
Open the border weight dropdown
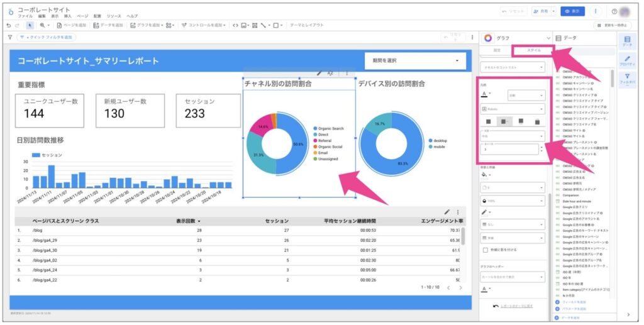click(x=513, y=224)
